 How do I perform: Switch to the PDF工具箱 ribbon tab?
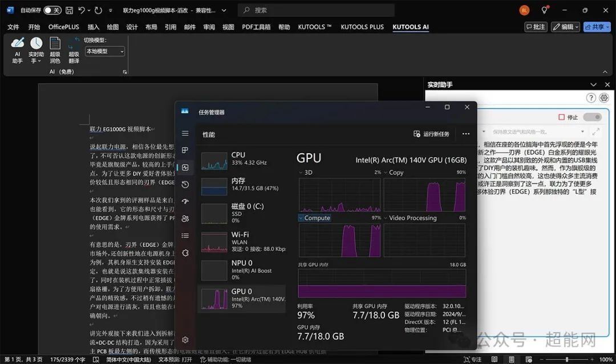[256, 27]
